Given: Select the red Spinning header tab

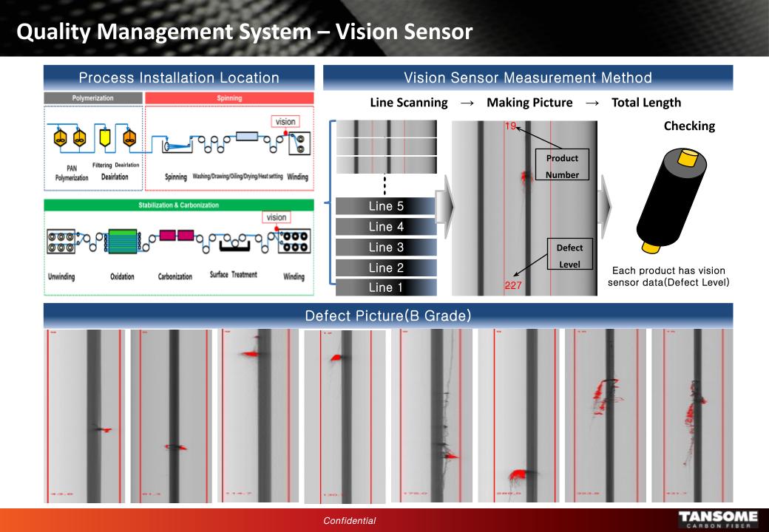Looking at the screenshot, I should [x=229, y=98].
